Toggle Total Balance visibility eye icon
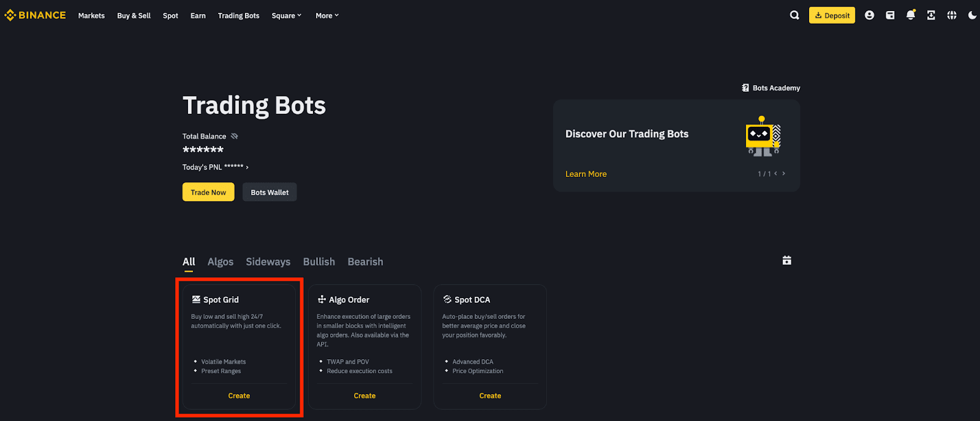 [x=234, y=136]
